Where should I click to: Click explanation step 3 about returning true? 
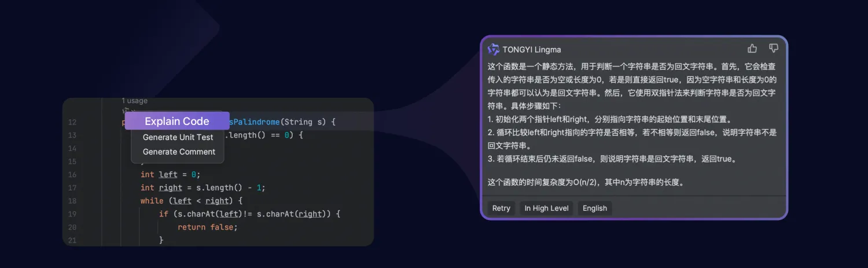coord(612,158)
